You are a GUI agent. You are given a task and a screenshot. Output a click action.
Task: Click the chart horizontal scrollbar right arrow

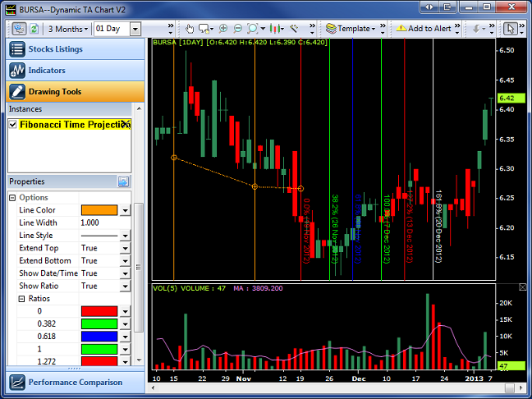[521, 388]
